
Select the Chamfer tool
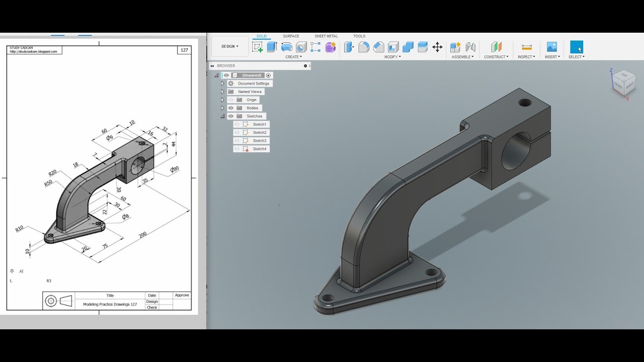(378, 47)
